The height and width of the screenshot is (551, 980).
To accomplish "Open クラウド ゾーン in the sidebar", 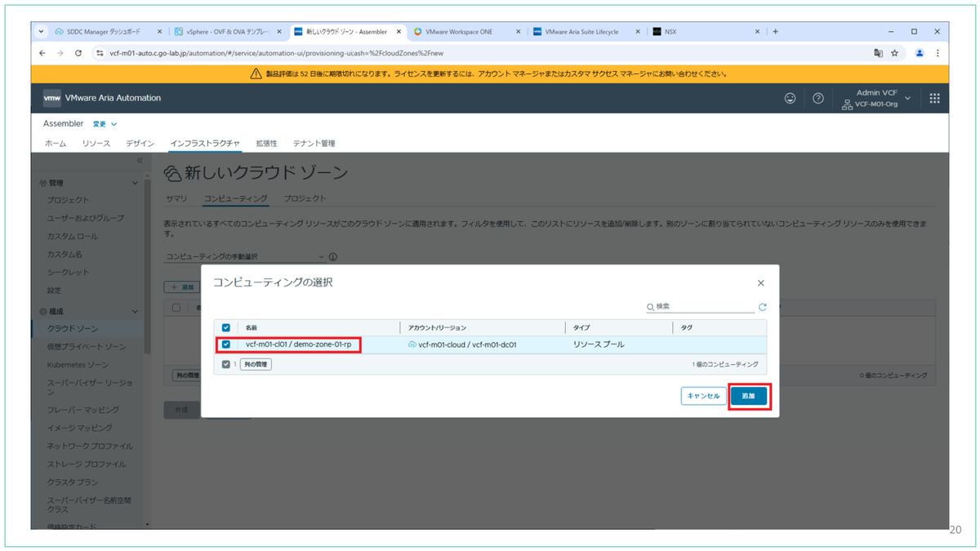I will click(x=73, y=328).
